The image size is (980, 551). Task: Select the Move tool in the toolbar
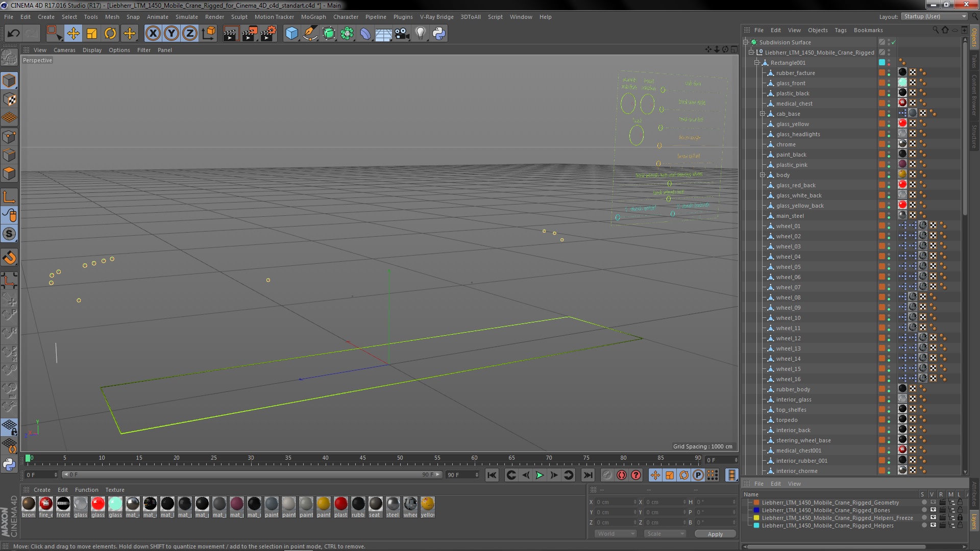point(73,34)
